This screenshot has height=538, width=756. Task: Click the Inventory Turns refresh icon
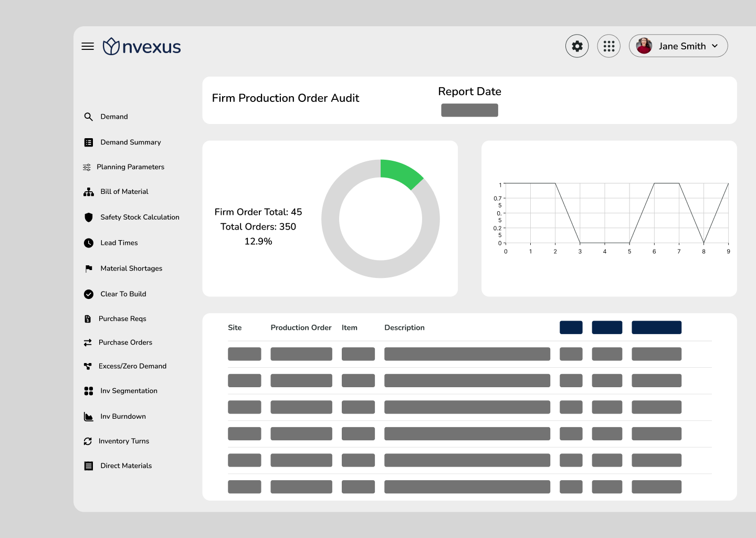pos(88,441)
